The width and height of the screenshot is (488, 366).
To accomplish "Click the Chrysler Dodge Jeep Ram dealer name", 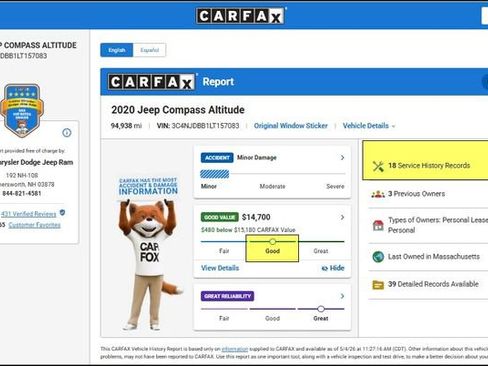I will [x=36, y=162].
